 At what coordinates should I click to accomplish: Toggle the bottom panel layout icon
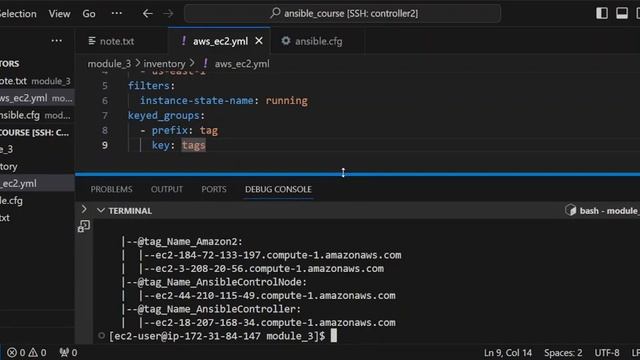[622, 13]
